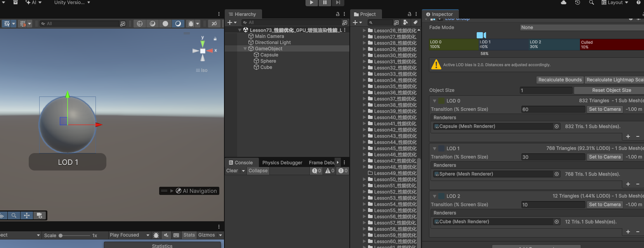Click Set to Camera for LOD 0
The image size is (644, 248).
coord(604,109)
